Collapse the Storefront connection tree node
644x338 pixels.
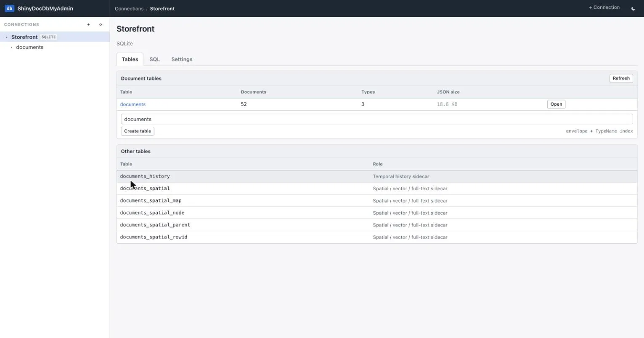(x=7, y=37)
